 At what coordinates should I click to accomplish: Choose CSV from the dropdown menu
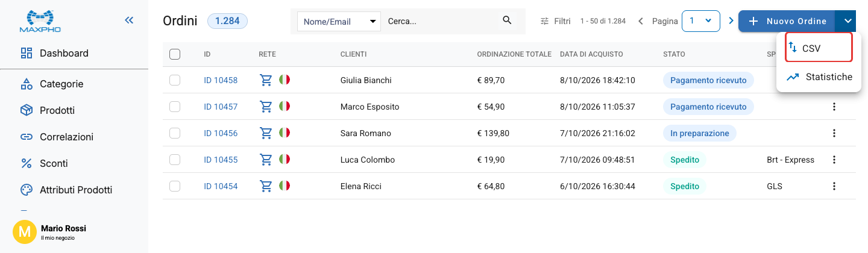click(819, 48)
